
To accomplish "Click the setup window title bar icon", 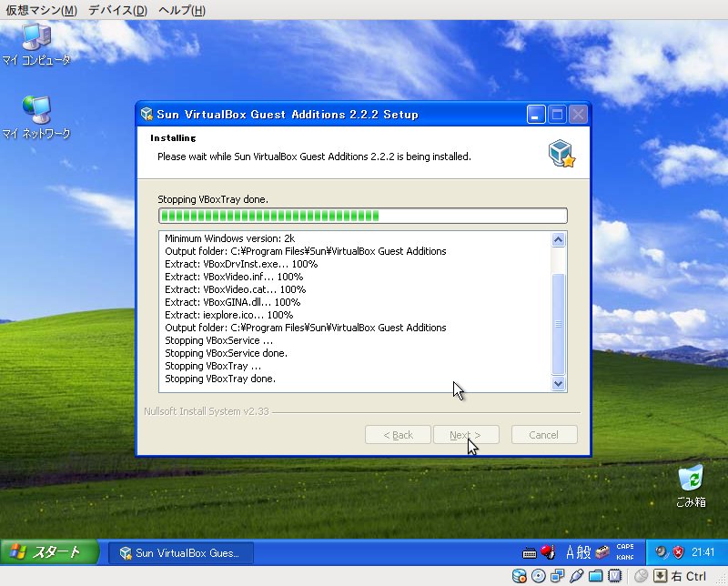I will pos(147,114).
